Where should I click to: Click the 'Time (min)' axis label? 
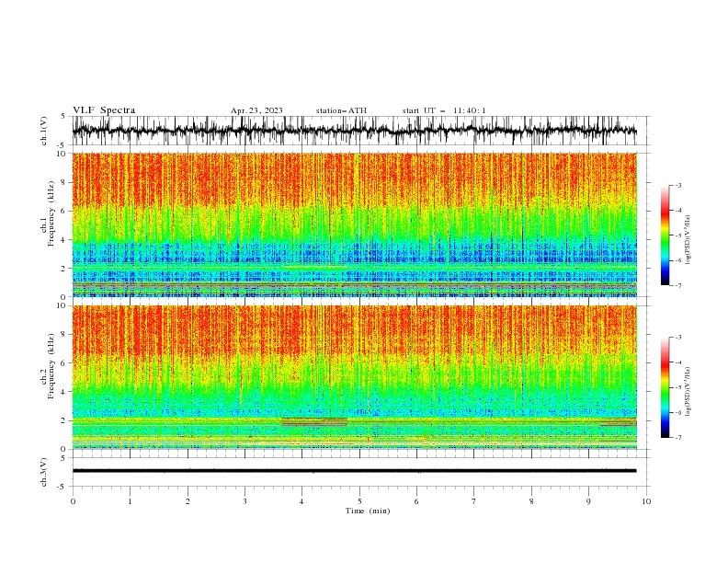click(x=368, y=511)
